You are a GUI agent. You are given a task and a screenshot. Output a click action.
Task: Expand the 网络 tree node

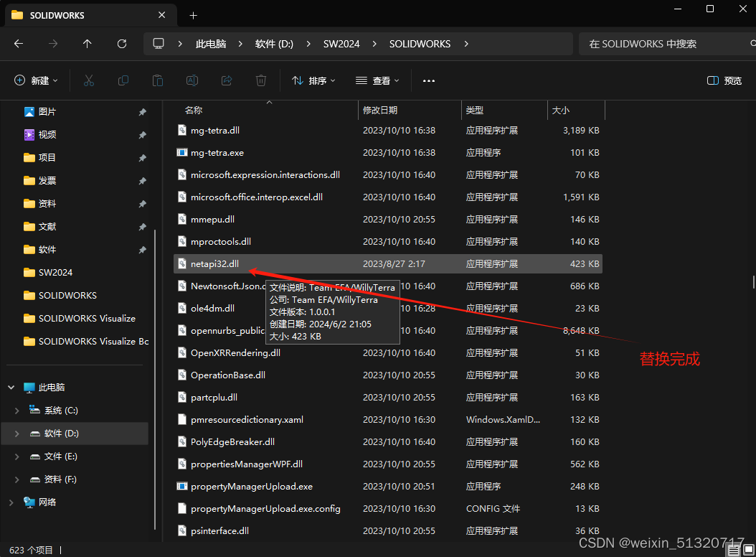coord(11,502)
